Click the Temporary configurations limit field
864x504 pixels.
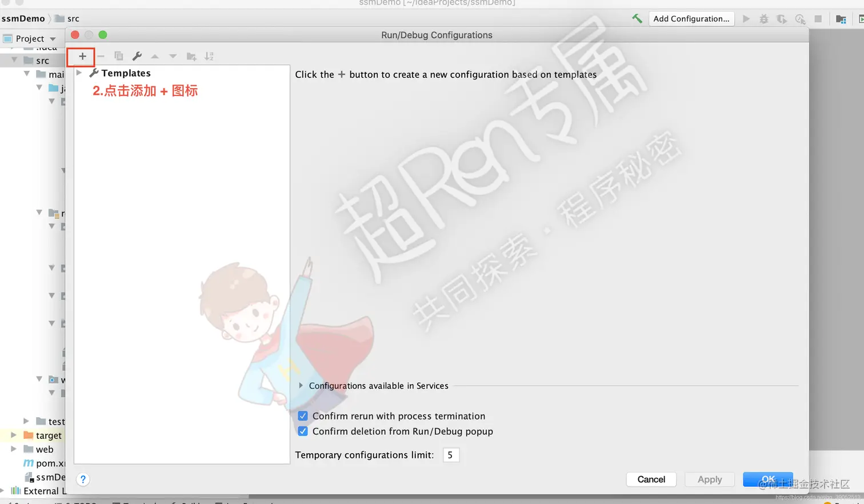pyautogui.click(x=451, y=455)
